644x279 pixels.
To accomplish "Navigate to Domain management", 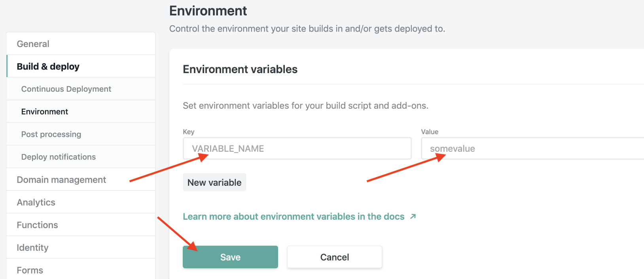I will click(61, 180).
